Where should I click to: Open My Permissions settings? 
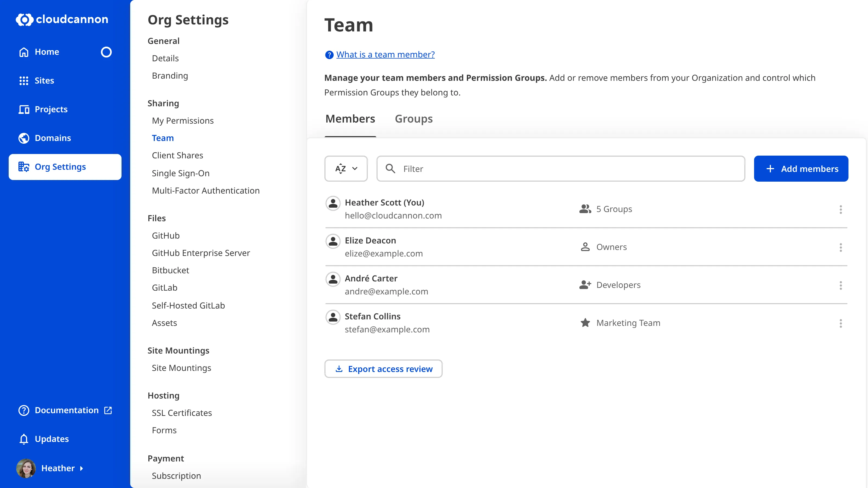coord(183,121)
